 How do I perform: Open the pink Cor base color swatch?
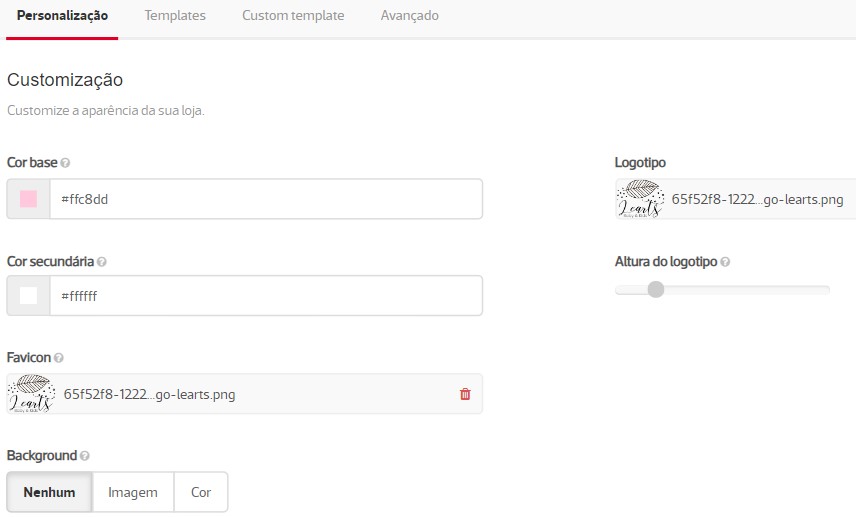click(28, 199)
